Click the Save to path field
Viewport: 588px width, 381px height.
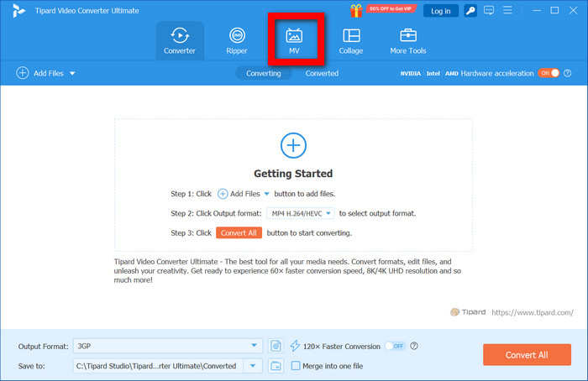(158, 366)
